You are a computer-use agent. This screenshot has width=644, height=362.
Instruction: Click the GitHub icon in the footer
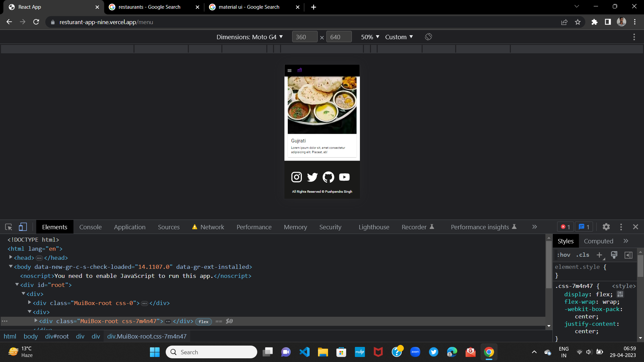pyautogui.click(x=328, y=177)
